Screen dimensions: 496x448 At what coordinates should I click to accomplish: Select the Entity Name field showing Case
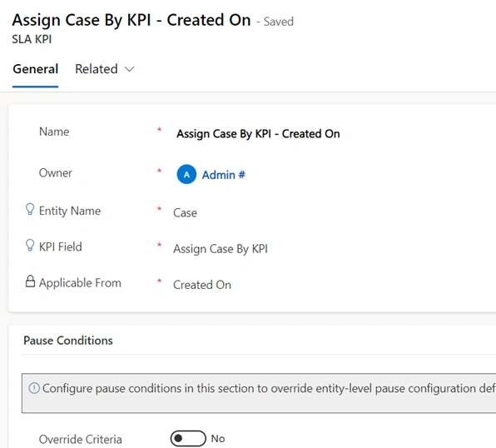pos(185,213)
